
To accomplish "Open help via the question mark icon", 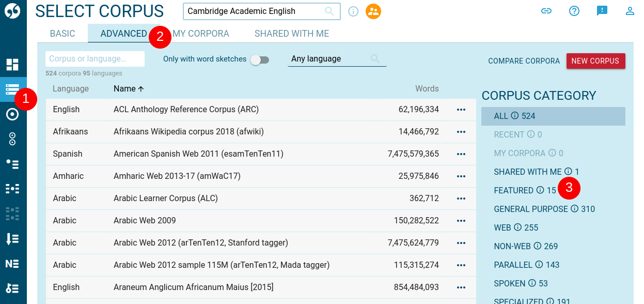I will pyautogui.click(x=574, y=10).
